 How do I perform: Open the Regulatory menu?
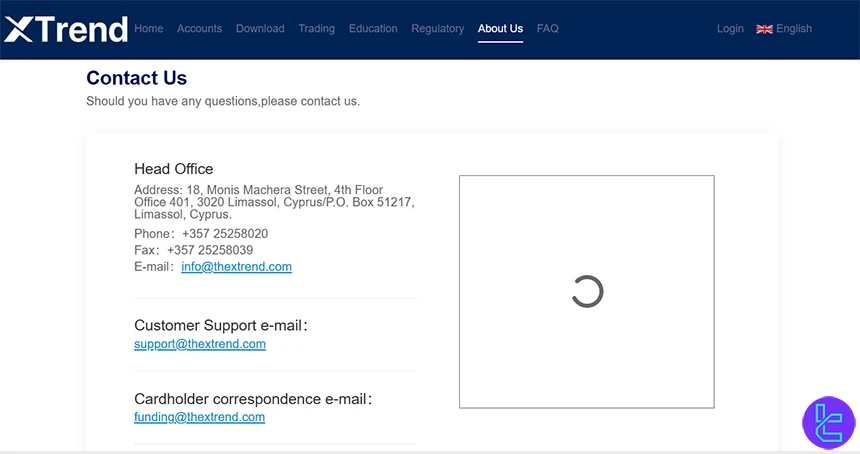(x=437, y=29)
